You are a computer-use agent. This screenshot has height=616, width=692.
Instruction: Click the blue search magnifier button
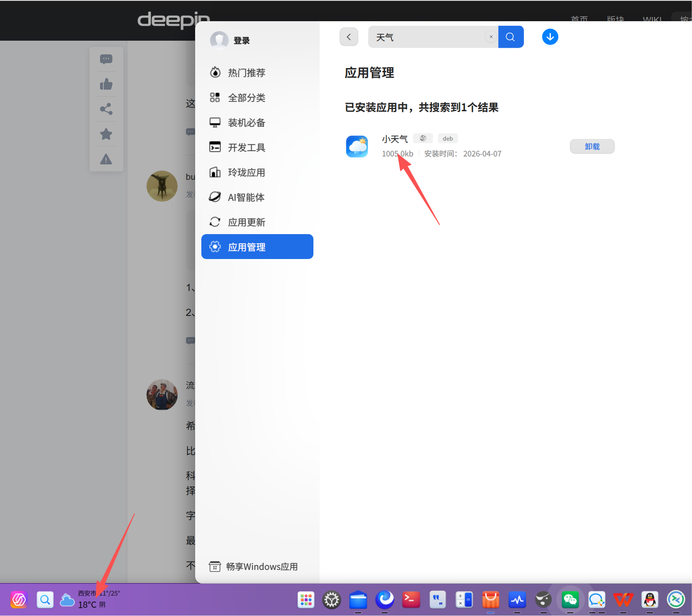tap(511, 37)
